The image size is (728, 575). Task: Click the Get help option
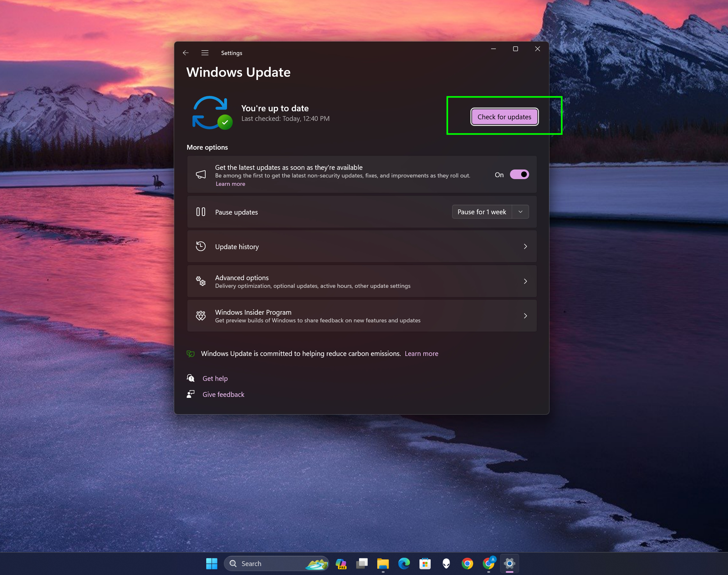(x=215, y=378)
